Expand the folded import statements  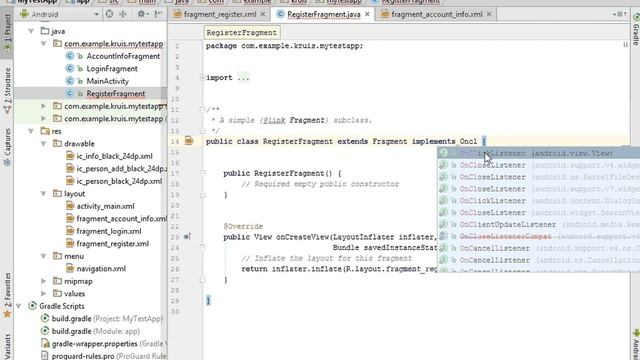202,78
